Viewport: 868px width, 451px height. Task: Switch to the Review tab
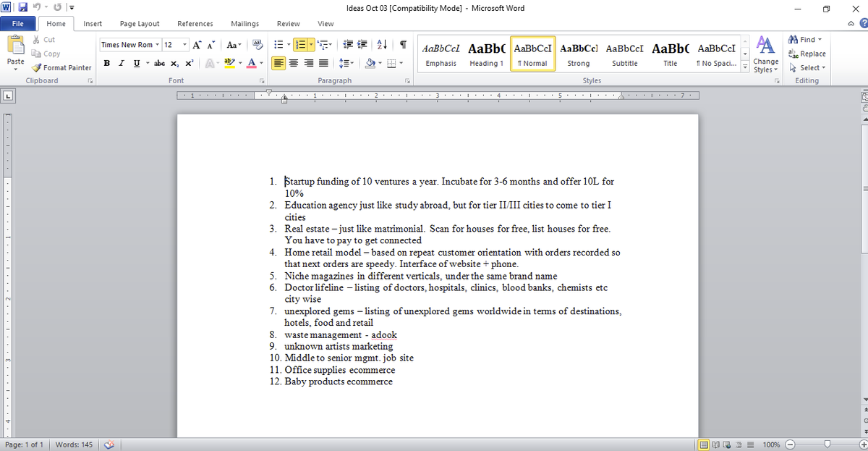pos(289,24)
